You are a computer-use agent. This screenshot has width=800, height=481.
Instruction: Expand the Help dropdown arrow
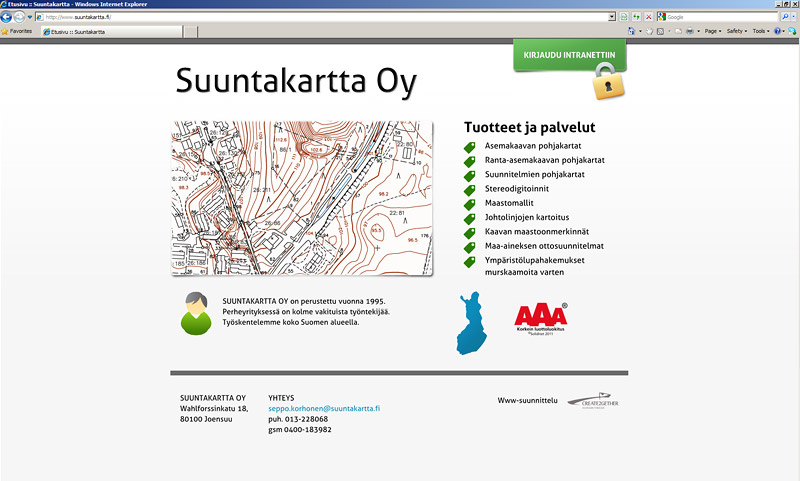pos(784,31)
